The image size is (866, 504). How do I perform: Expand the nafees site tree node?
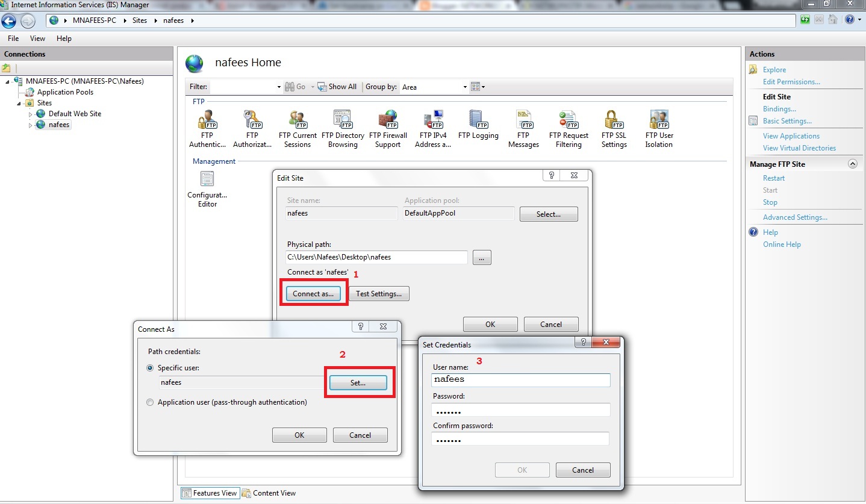point(31,125)
